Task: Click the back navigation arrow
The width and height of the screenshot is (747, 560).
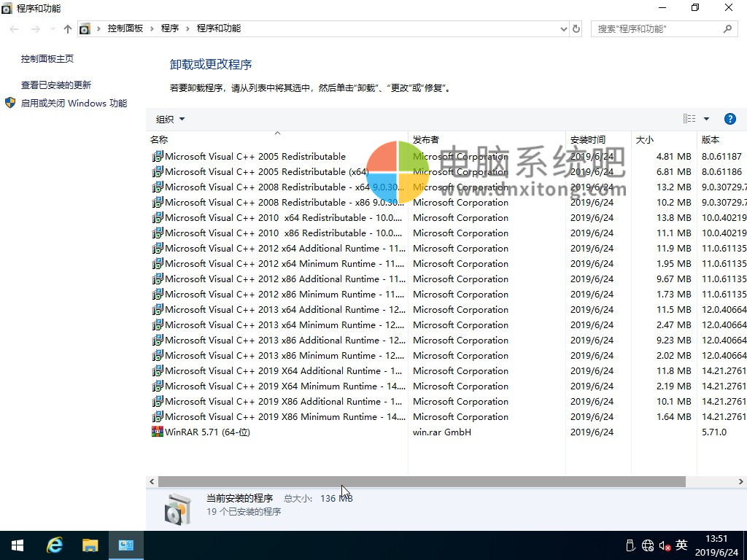Action: [15, 29]
